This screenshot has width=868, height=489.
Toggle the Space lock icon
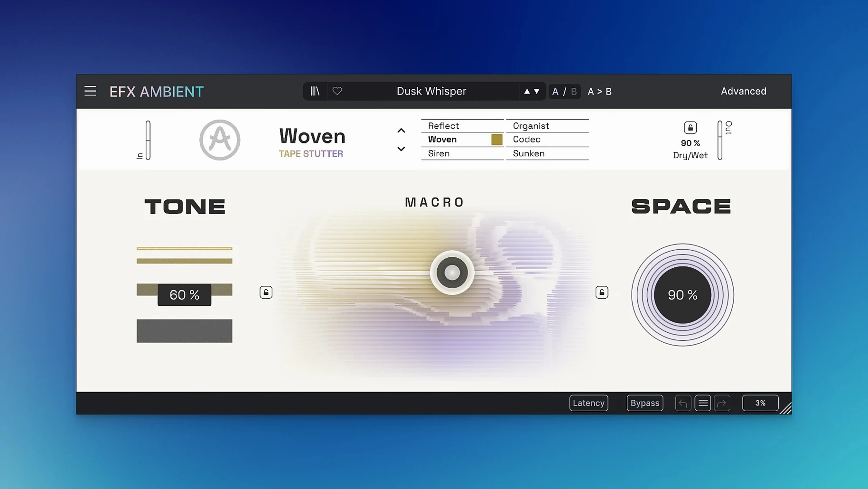coord(602,292)
